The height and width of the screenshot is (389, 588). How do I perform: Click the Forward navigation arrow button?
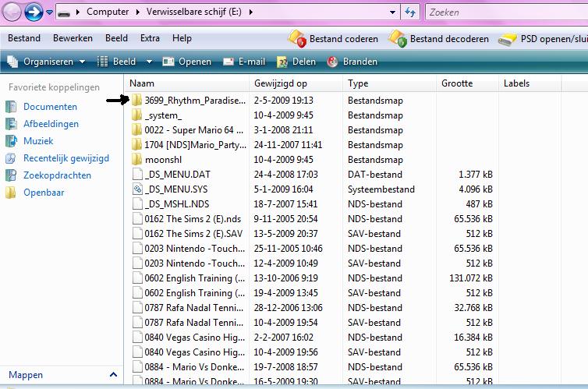click(34, 12)
